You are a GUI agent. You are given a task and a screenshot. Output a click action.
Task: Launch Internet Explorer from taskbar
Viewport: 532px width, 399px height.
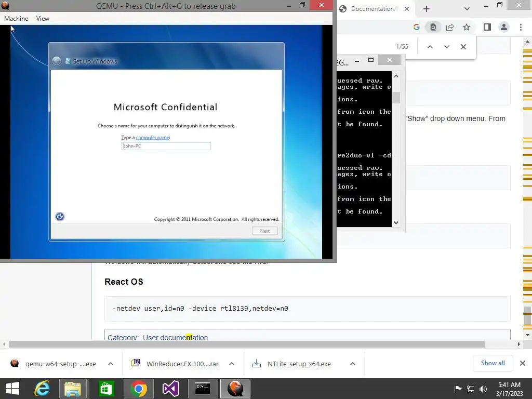point(43,389)
